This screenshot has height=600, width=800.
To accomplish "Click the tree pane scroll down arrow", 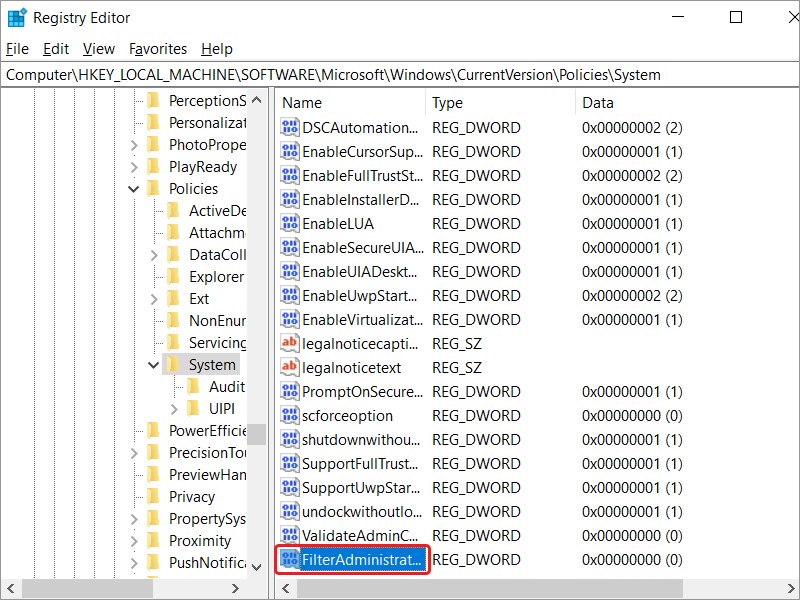I will [x=257, y=566].
